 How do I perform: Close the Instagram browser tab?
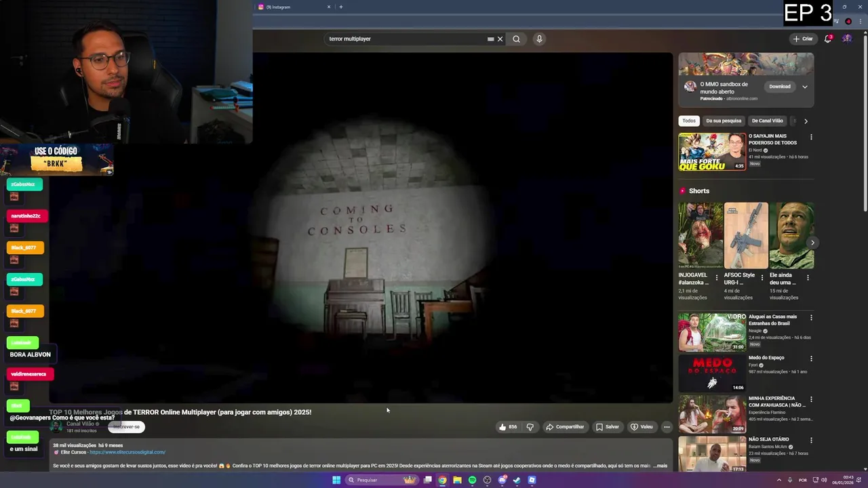pyautogui.click(x=329, y=7)
